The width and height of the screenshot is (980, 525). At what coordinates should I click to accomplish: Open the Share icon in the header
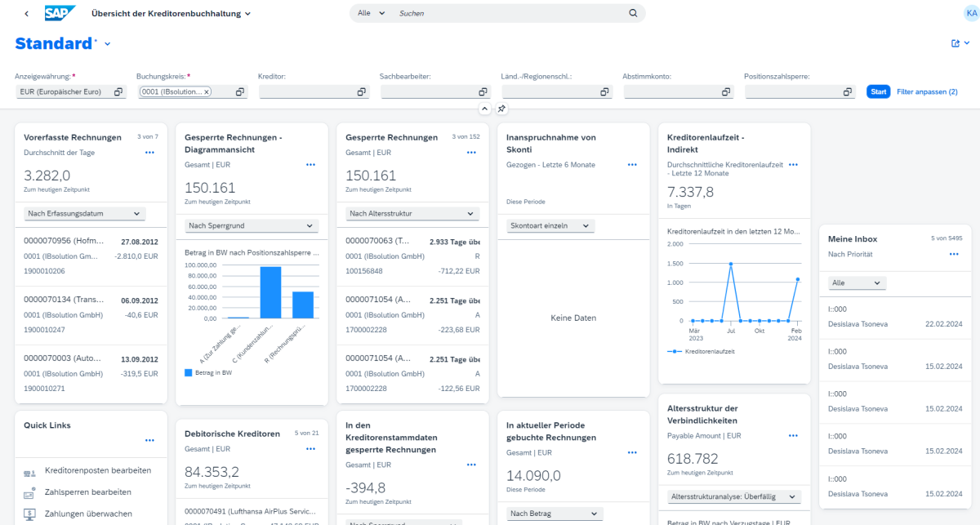click(x=954, y=42)
